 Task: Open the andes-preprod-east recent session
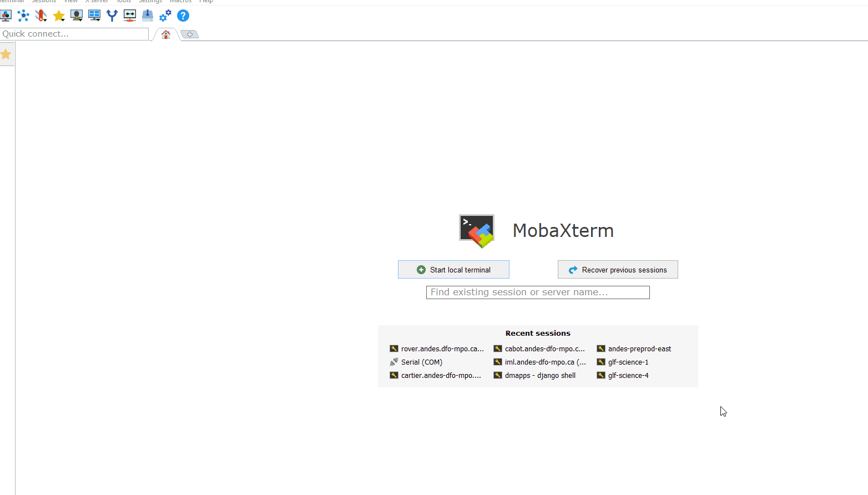click(x=634, y=348)
